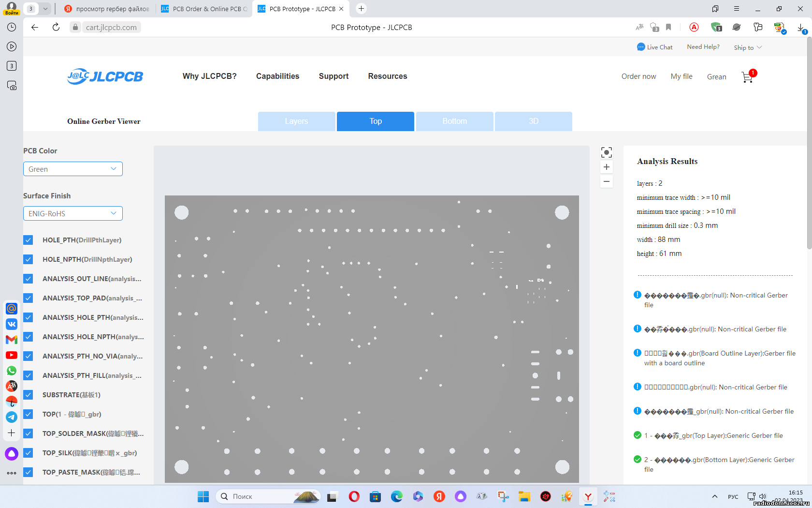Click the browser back arrow

tap(35, 27)
